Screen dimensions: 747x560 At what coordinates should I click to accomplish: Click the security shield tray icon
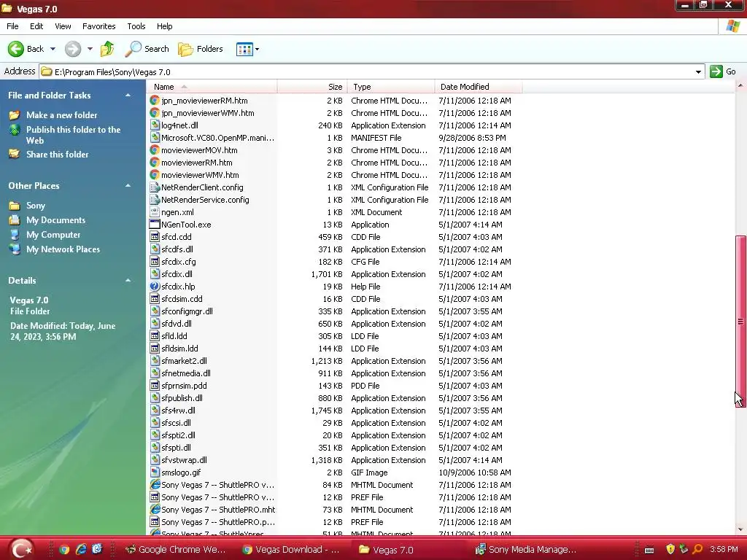[x=670, y=550]
